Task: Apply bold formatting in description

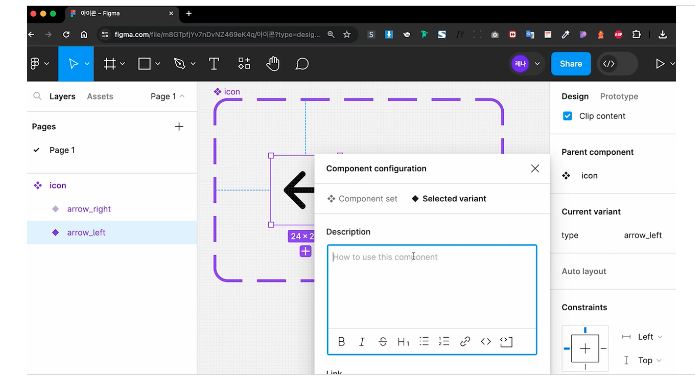Action: [341, 342]
